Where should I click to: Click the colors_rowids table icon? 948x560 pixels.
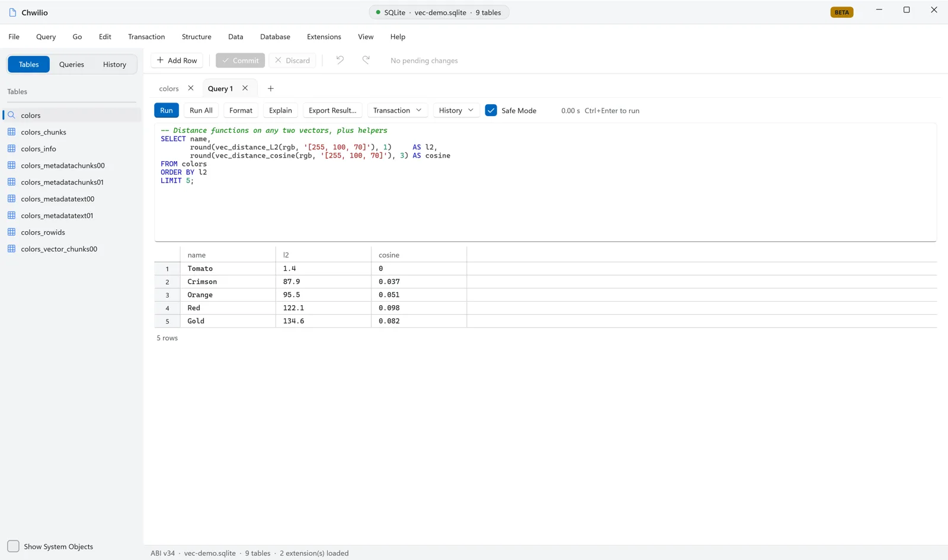[x=11, y=232]
